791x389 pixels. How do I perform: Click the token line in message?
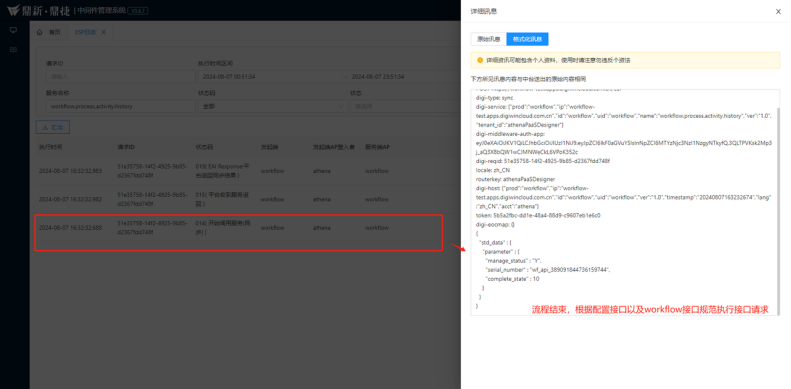coord(538,215)
